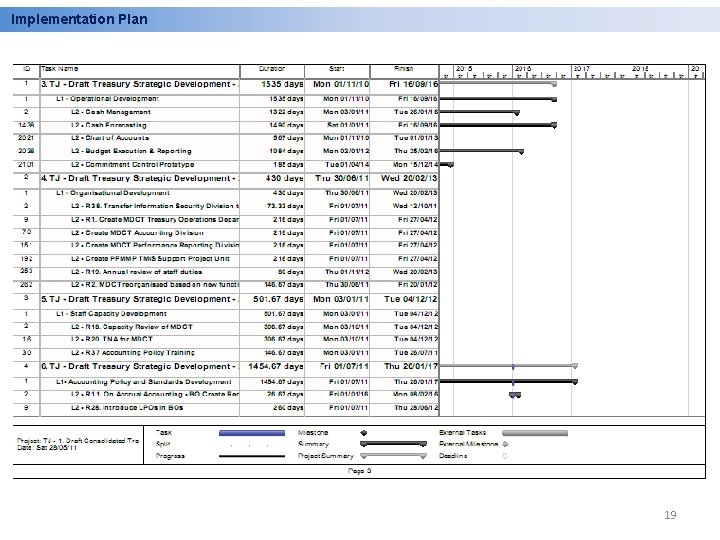Select the 'R18. Capacity Review of MDCT' task
720x540 pixels.
132,327
